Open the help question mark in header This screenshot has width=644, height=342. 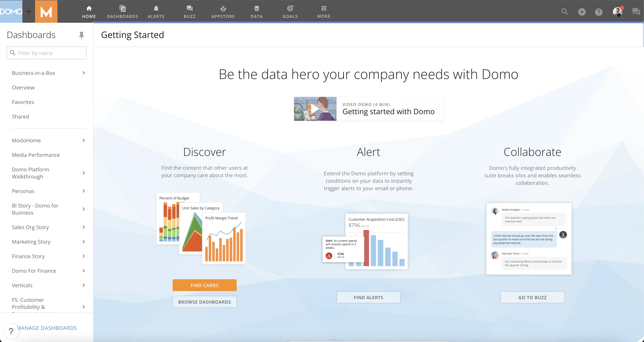[x=599, y=12]
